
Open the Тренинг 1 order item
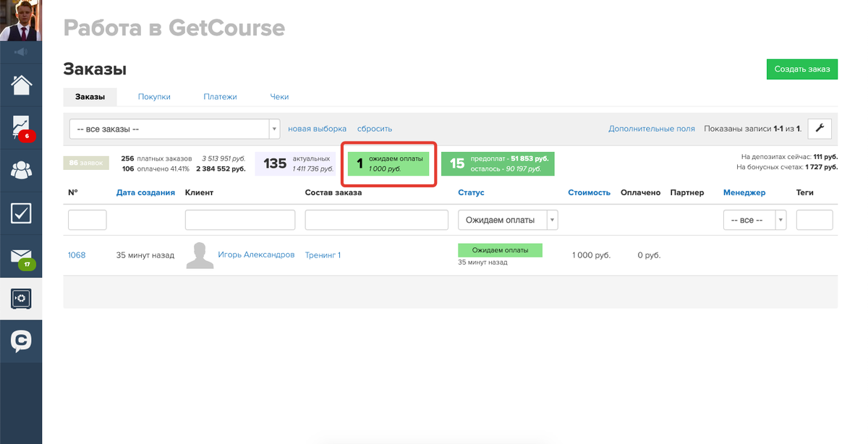click(x=323, y=255)
